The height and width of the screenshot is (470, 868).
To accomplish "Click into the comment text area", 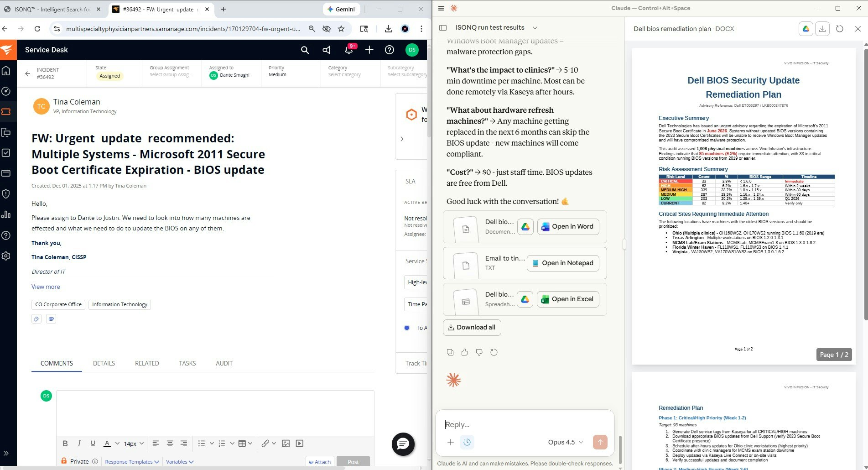I will tap(215, 413).
